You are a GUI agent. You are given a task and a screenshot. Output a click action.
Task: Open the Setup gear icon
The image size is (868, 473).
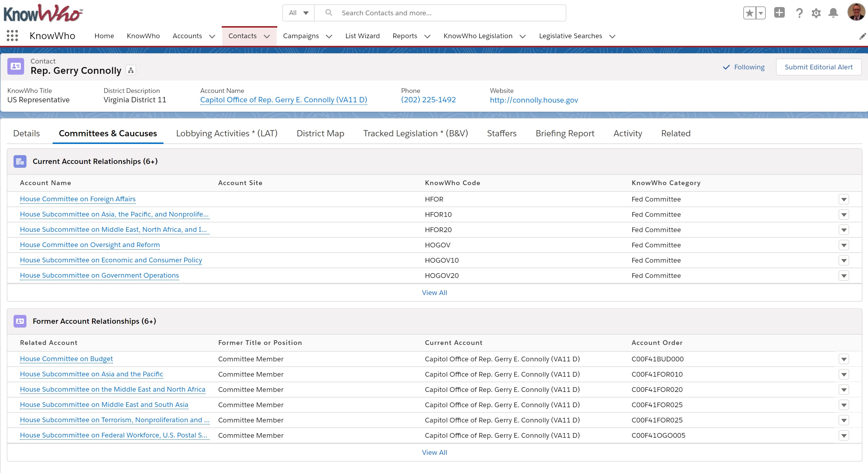point(816,13)
